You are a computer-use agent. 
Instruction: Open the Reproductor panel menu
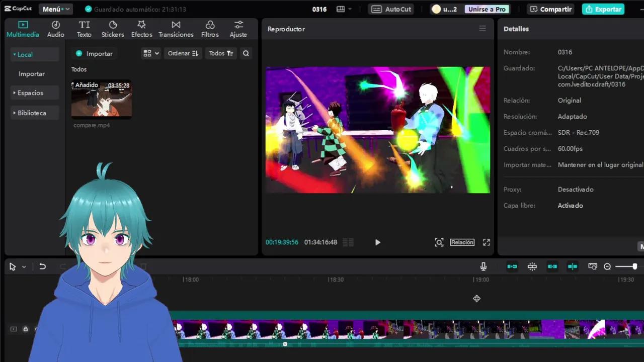coord(482,29)
